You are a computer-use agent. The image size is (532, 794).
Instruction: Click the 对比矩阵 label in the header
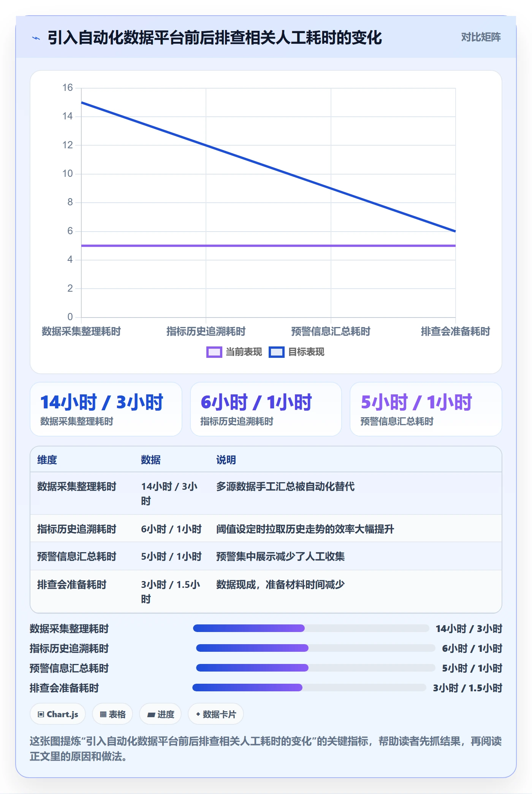[481, 37]
